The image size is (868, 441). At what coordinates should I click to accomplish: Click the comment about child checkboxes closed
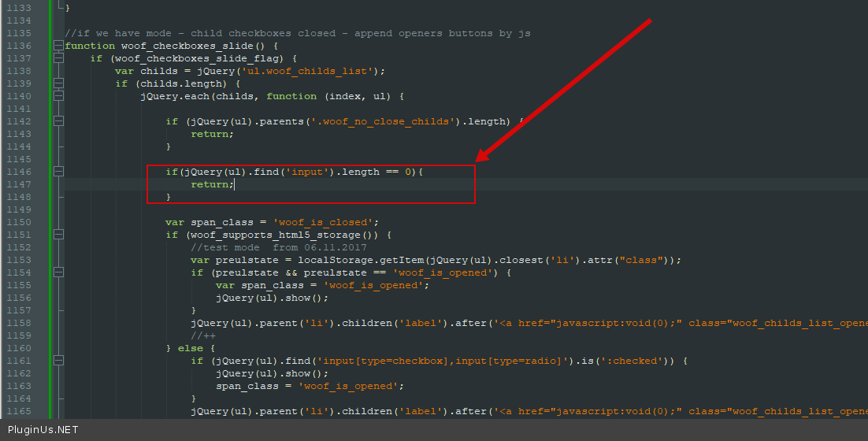pyautogui.click(x=298, y=33)
